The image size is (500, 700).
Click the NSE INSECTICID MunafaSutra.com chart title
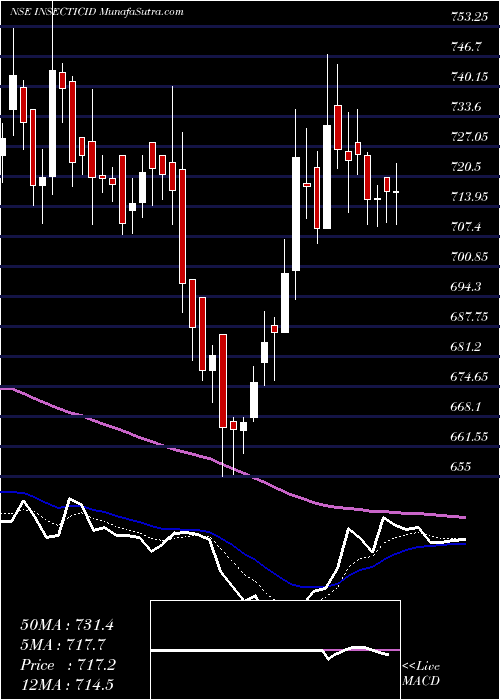[96, 12]
